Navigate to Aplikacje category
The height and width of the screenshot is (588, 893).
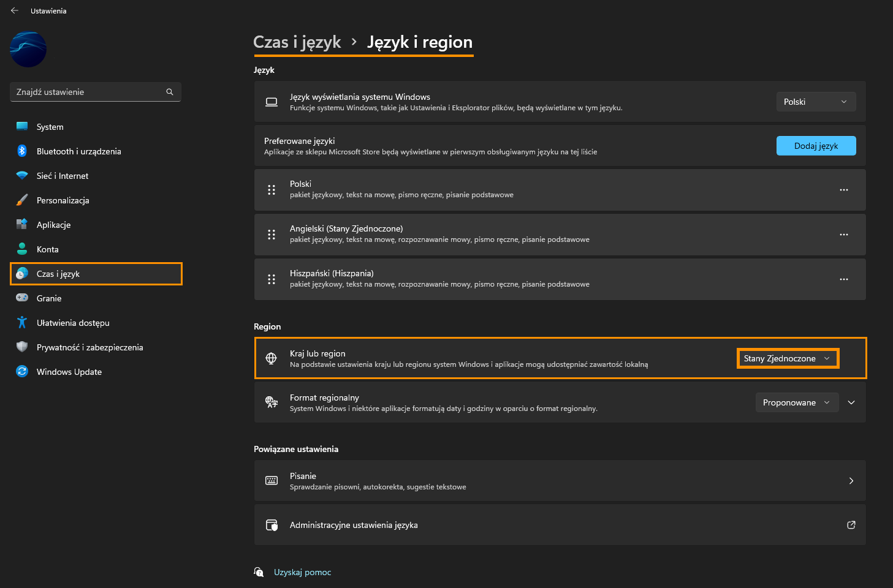(x=96, y=225)
